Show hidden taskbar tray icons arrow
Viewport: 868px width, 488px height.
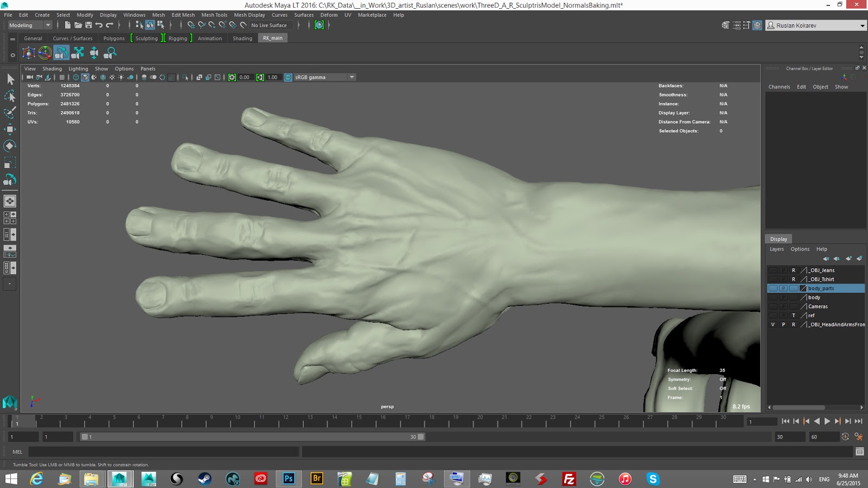[x=755, y=479]
